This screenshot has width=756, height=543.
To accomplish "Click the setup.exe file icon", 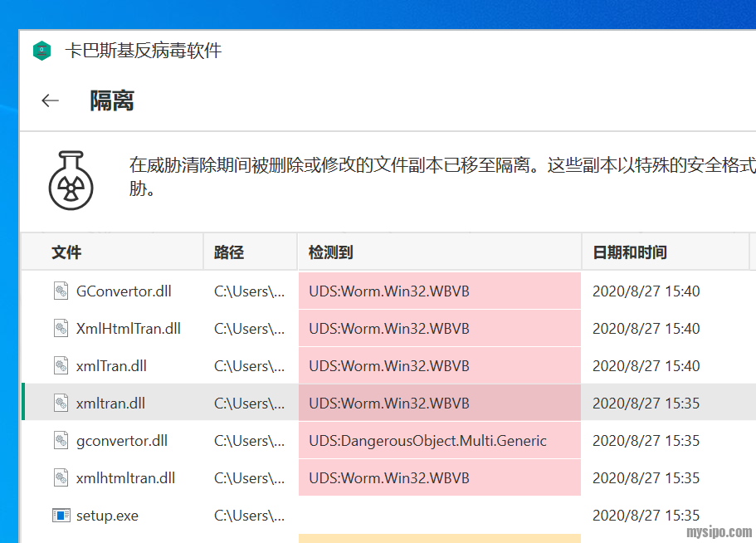I will pyautogui.click(x=61, y=516).
